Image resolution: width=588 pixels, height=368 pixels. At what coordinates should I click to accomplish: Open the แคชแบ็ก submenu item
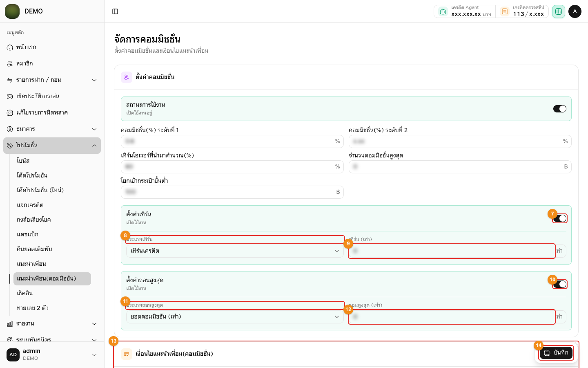click(x=52, y=234)
